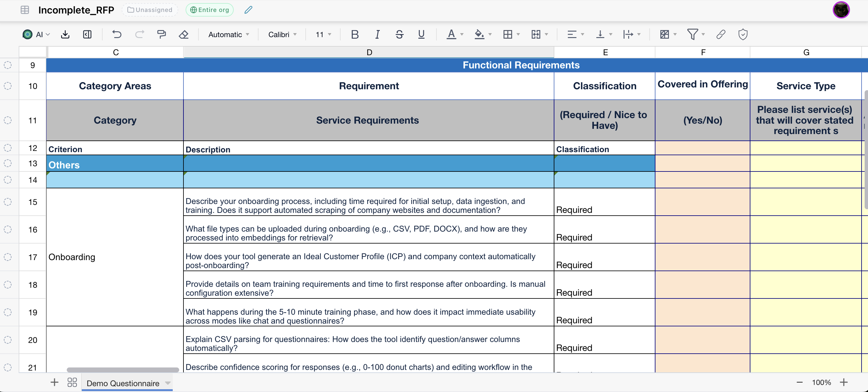Apply the format painter
The width and height of the screenshot is (868, 392).
pos(162,34)
